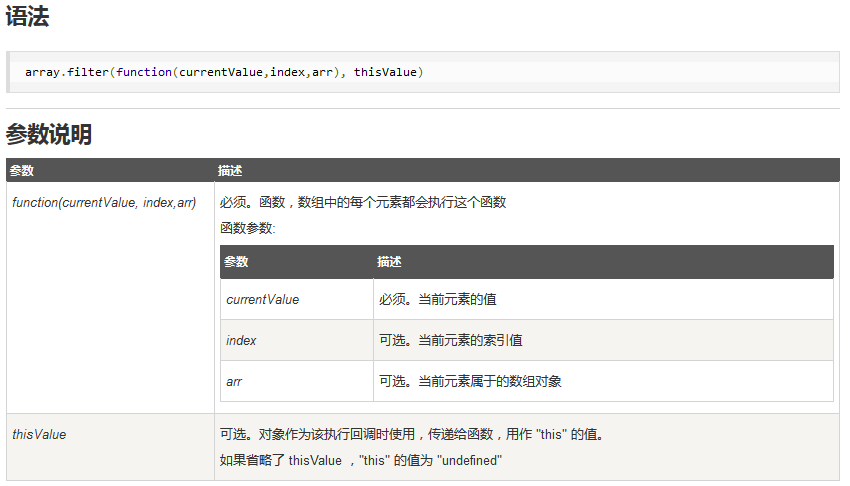Select the currentValue row cell
Viewport: 850px width, 486px height.
pos(297,299)
